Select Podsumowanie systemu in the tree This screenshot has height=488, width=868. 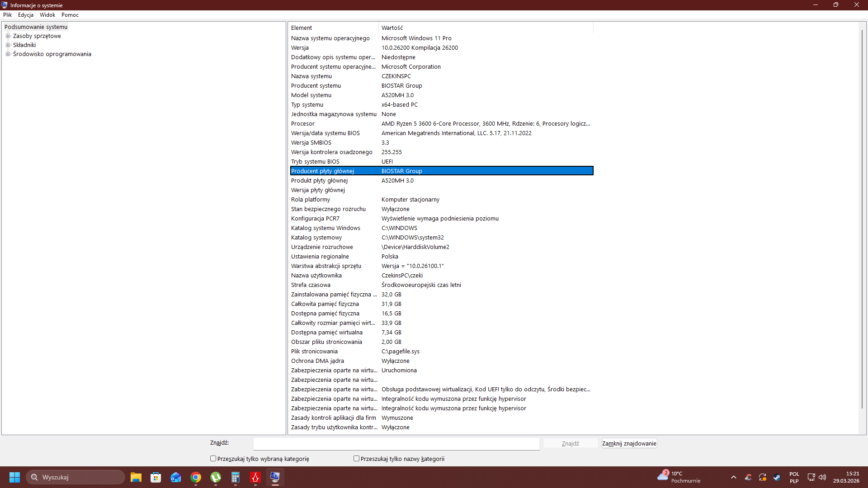click(x=36, y=27)
